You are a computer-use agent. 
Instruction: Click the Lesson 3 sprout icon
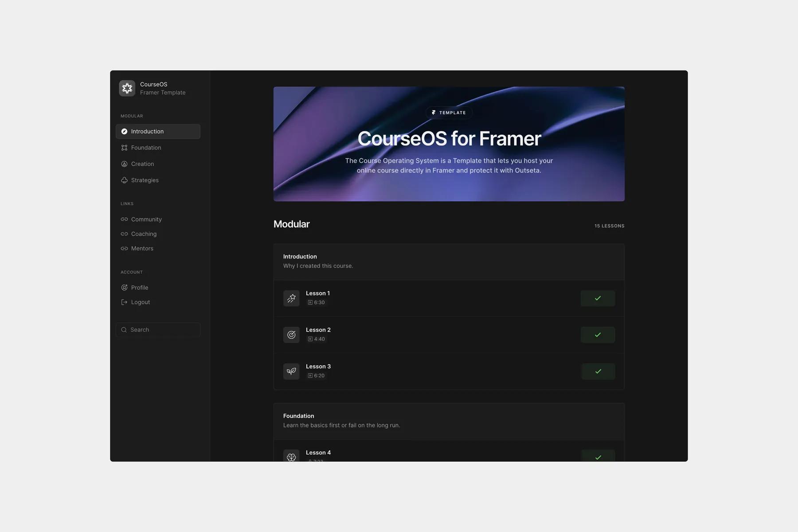coord(291,372)
